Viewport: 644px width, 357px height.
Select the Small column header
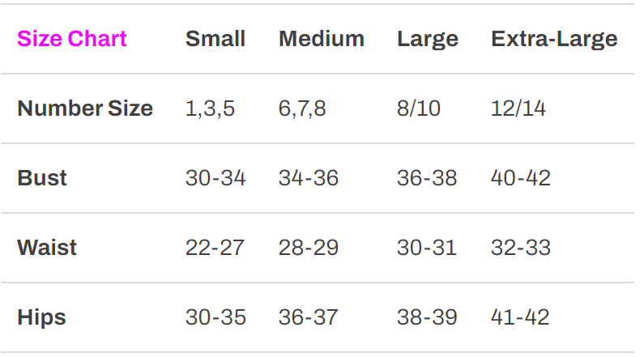pos(215,39)
